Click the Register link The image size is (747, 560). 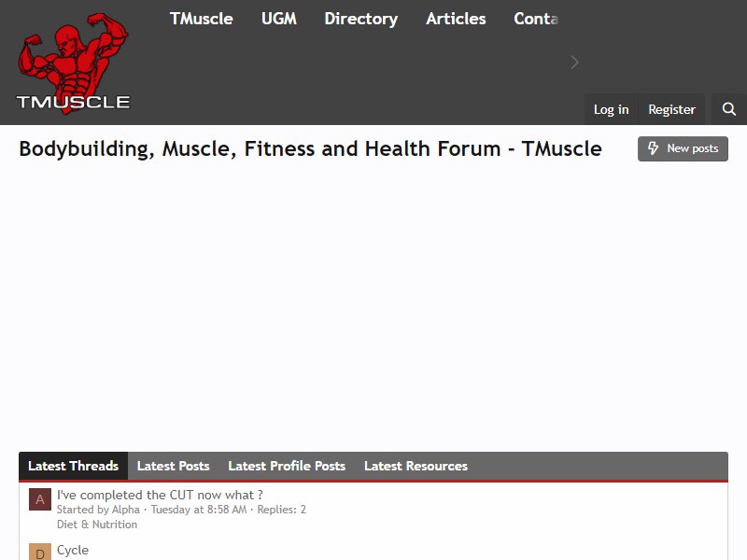point(671,109)
